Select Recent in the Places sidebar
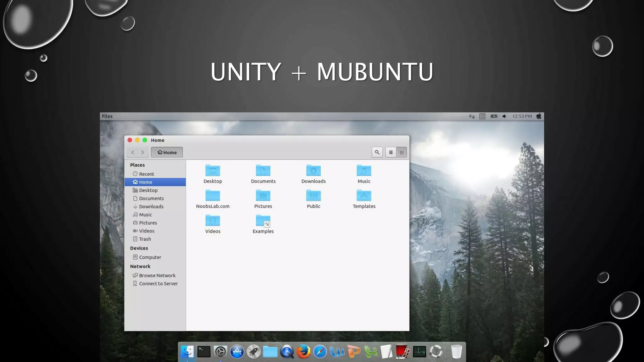The width and height of the screenshot is (644, 362). pyautogui.click(x=155, y=174)
